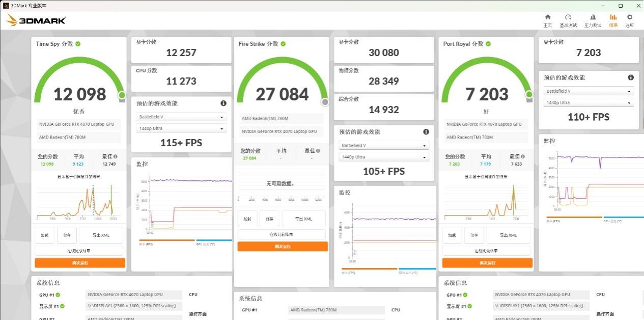The width and height of the screenshot is (644, 320).
Task: Open info icon for Time Spy 预估的游戏效能
Action: pyautogui.click(x=223, y=103)
